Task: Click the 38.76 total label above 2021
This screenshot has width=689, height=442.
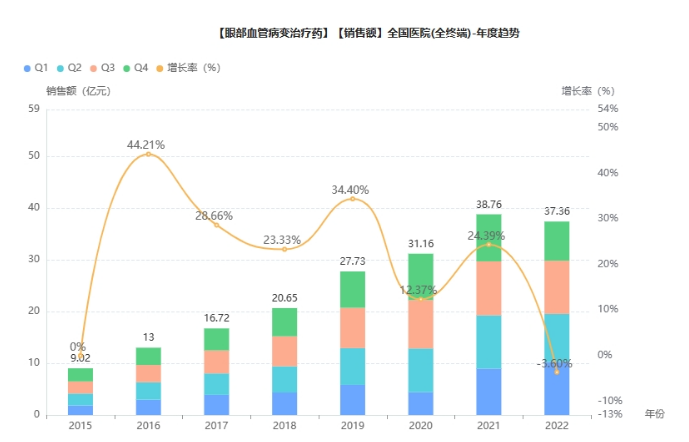Action: point(489,204)
